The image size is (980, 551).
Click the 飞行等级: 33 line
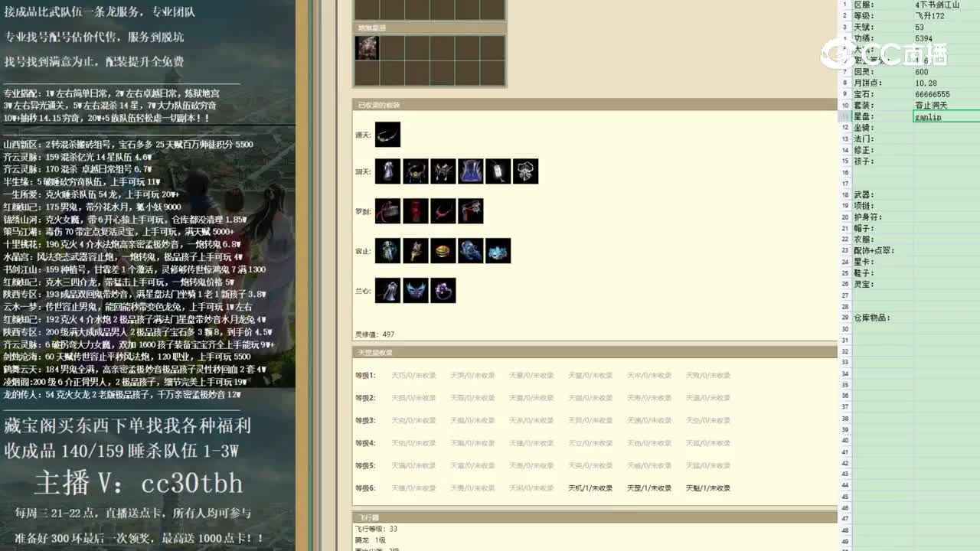(x=377, y=529)
